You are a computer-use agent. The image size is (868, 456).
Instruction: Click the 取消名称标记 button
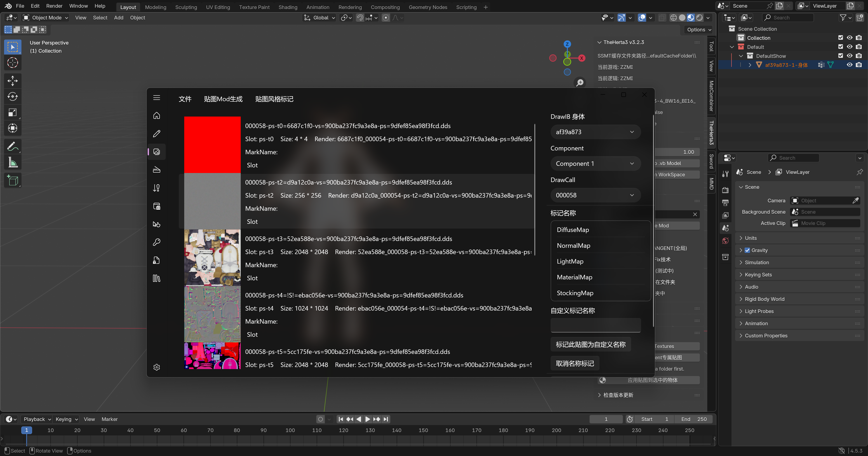click(575, 363)
